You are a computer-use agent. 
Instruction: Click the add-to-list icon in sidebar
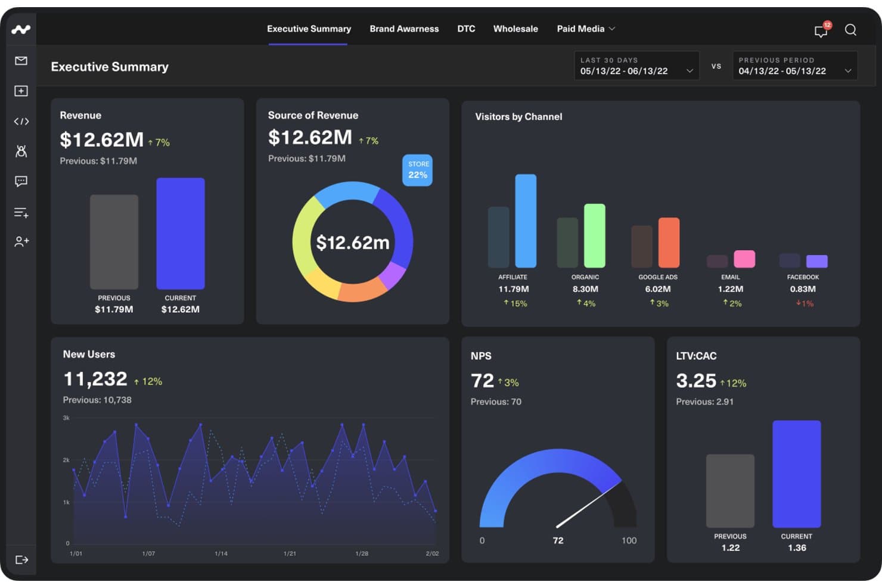(x=21, y=213)
